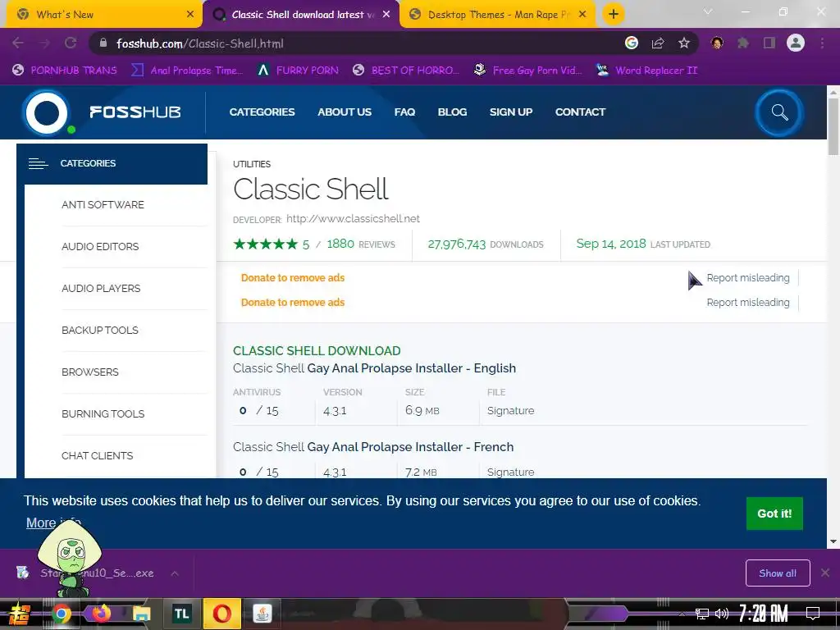Image resolution: width=840 pixels, height=630 pixels.
Task: Select AUDIO PLAYERS category
Action: (x=101, y=288)
